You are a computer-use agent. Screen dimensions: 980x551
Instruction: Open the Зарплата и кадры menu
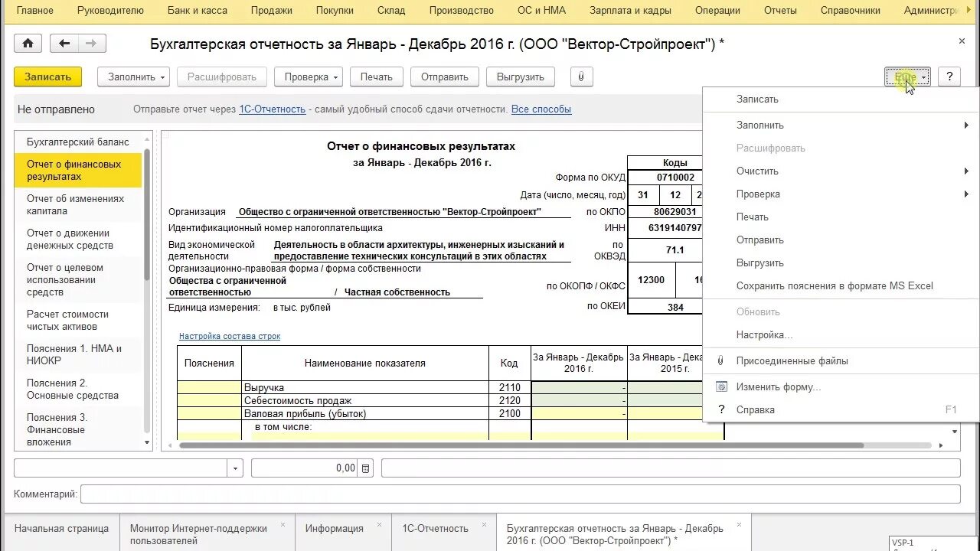click(x=630, y=11)
